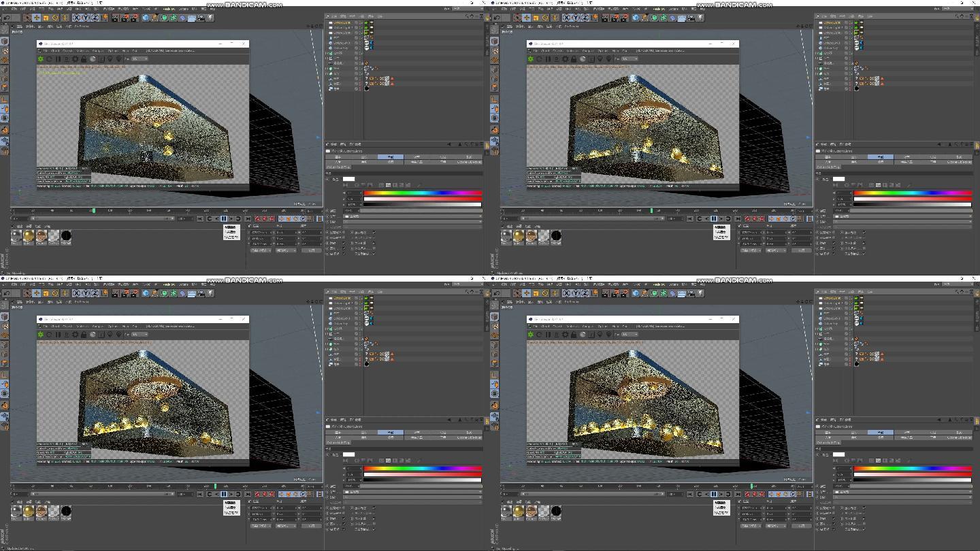Select the gold material thumbnail in the top-left frame
The width and height of the screenshot is (980, 551).
click(29, 236)
